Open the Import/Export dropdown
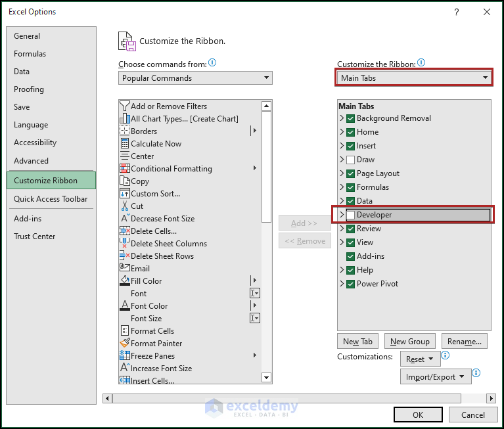The width and height of the screenshot is (504, 429). pos(436,376)
